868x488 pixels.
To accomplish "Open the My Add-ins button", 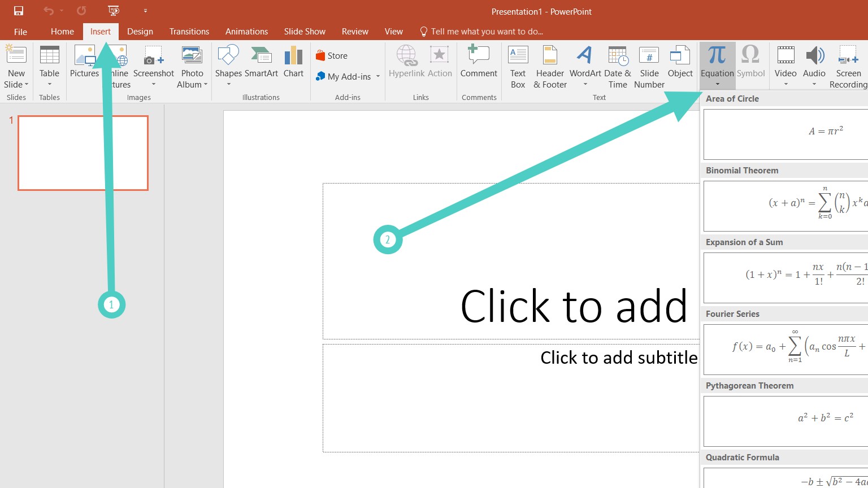I will [344, 76].
